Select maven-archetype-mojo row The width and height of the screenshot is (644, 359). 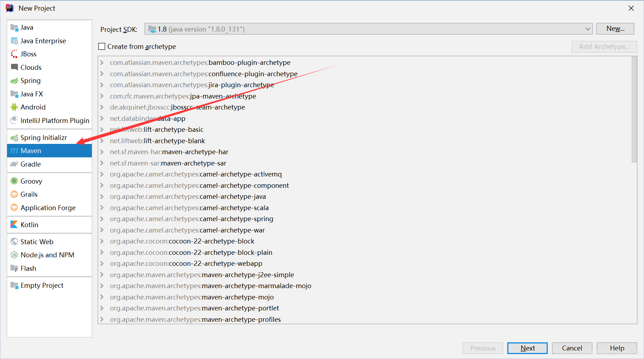coord(365,297)
